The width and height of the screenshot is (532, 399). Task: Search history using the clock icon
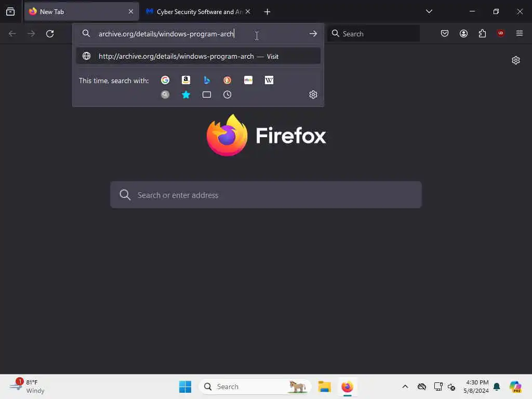[228, 95]
